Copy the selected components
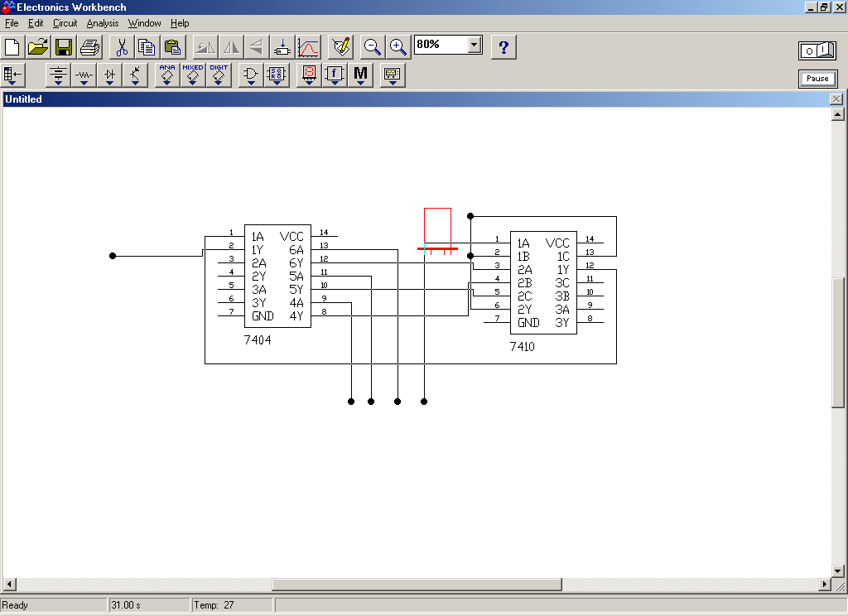Viewport: 848px width, 616px height. (x=147, y=47)
